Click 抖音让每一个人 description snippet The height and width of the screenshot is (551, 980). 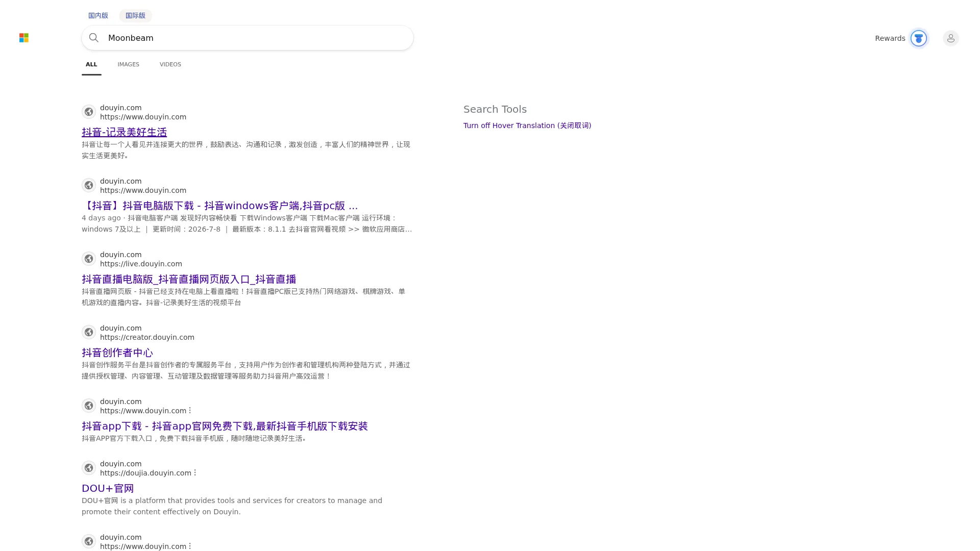pos(246,150)
